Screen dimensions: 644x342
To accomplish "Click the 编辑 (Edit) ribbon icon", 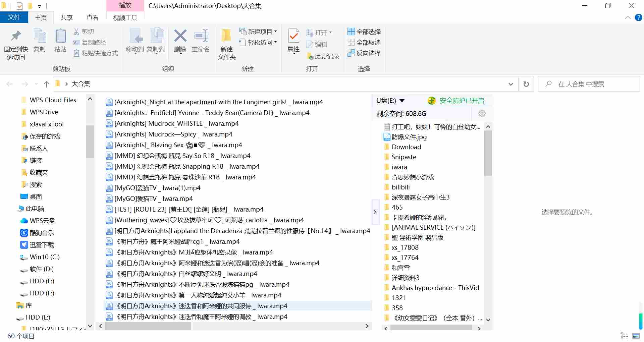I will (317, 44).
